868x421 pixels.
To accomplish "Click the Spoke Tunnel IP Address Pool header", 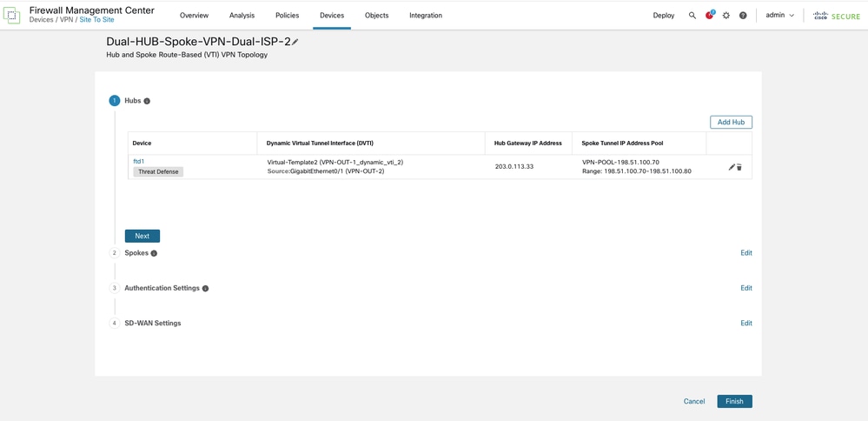I will (x=623, y=143).
